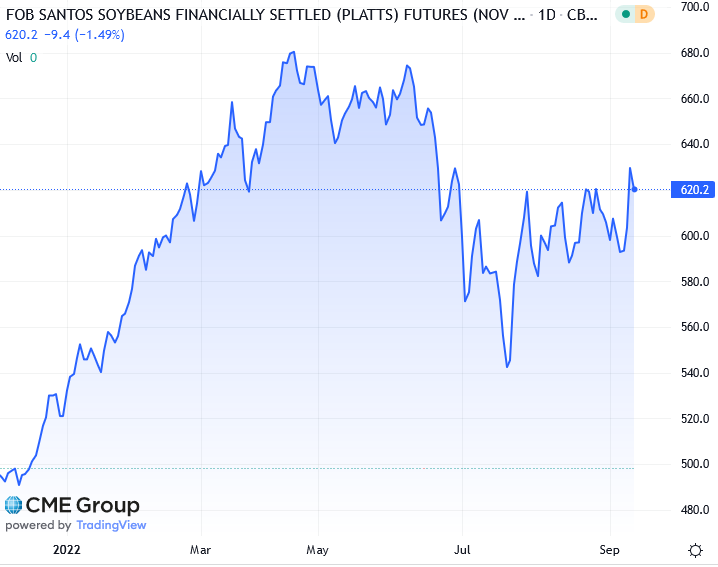Click the CME Group globe logo

(x=13, y=505)
